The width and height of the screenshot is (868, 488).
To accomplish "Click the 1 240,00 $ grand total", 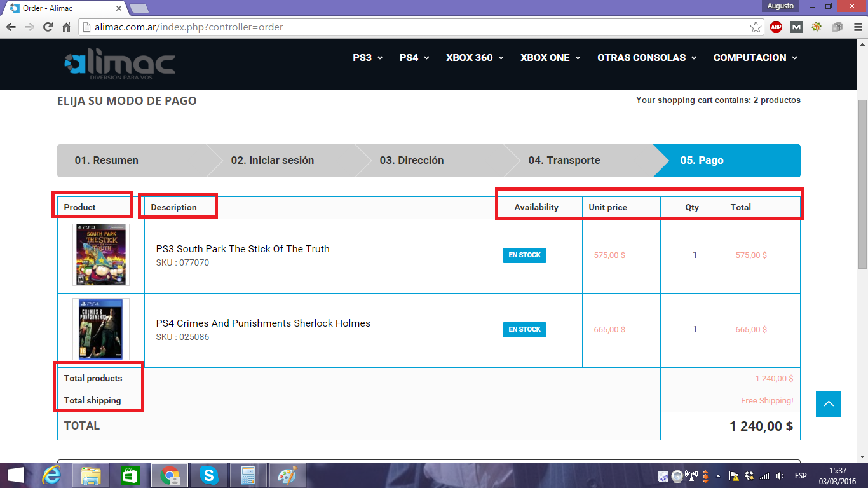I will [x=761, y=426].
